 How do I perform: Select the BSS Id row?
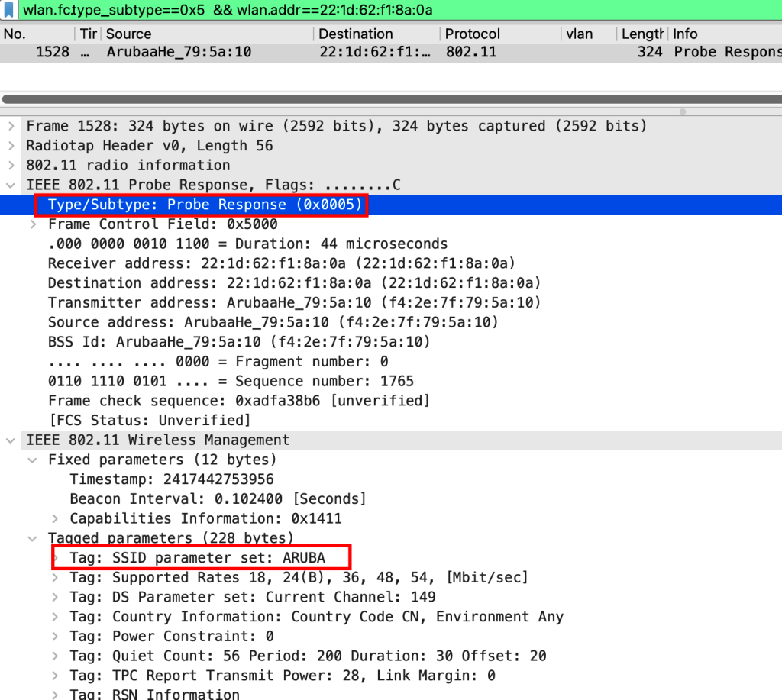(x=391, y=342)
